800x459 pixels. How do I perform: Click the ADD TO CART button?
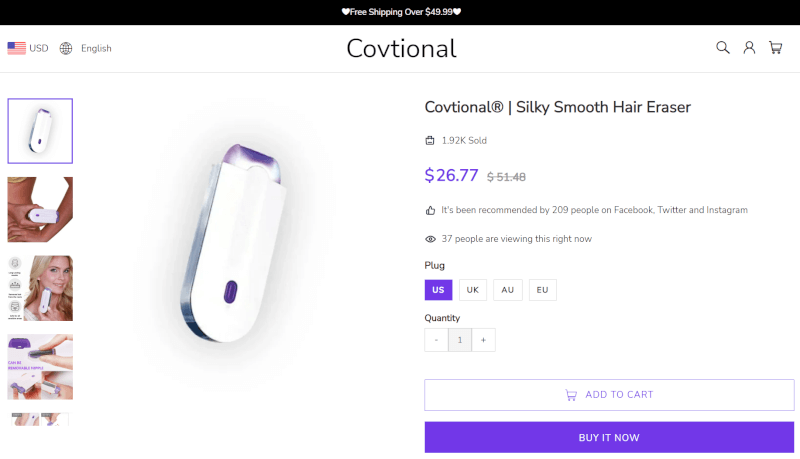click(x=609, y=395)
